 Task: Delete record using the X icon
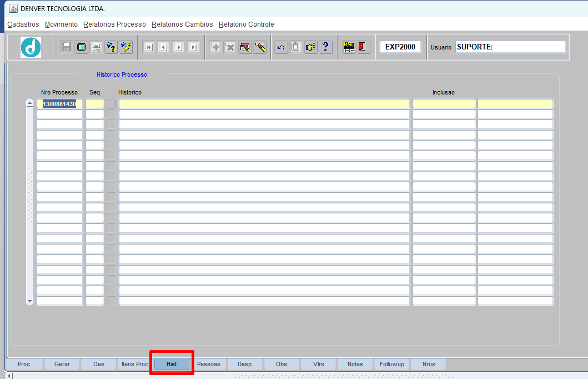coord(230,47)
